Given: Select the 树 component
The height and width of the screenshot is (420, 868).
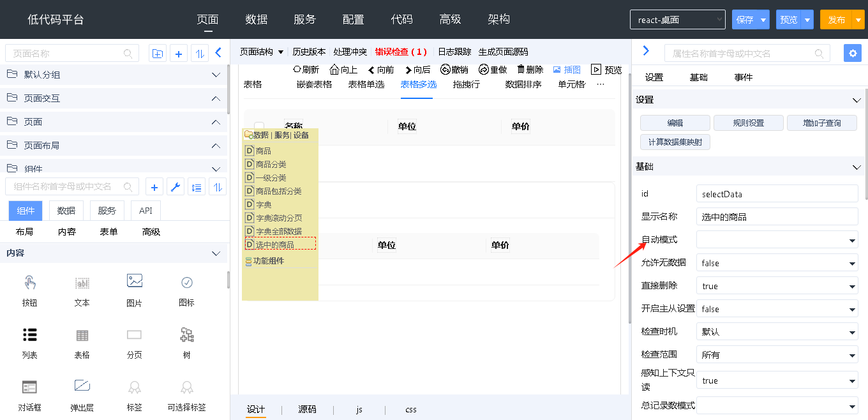Looking at the screenshot, I should click(x=186, y=343).
